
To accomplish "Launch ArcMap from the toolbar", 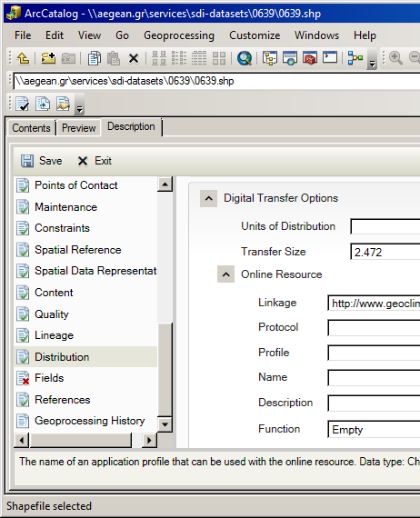I will pos(245,58).
